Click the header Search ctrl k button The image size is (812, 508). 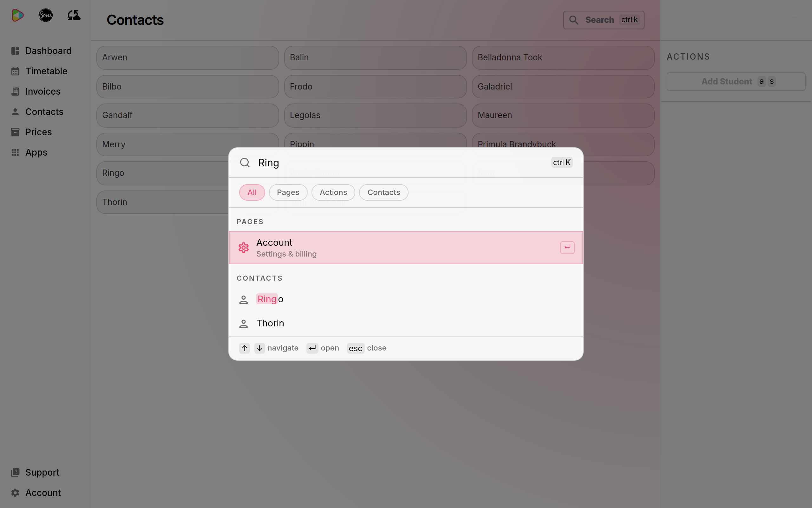coord(604,20)
